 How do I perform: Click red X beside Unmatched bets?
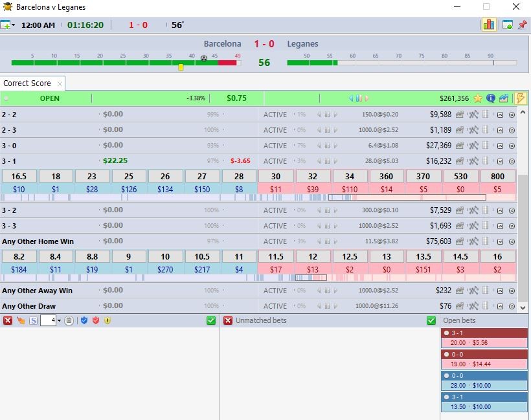[228, 320]
